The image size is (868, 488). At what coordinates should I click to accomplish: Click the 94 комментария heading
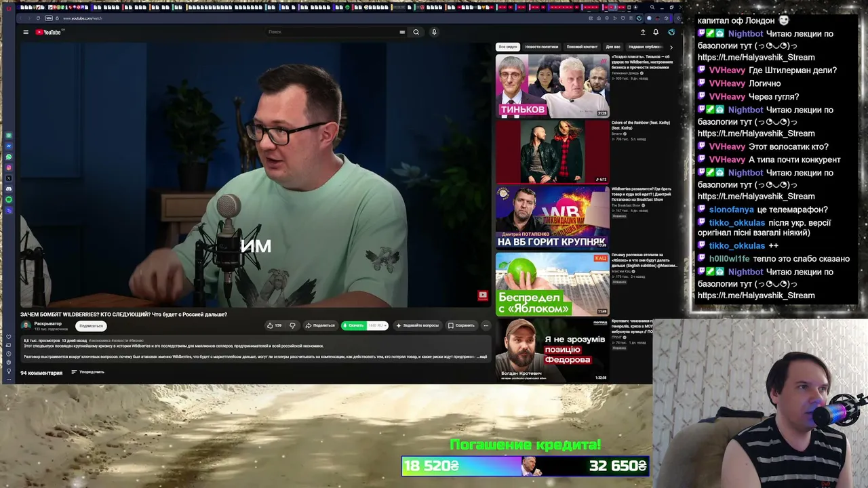[41, 373]
